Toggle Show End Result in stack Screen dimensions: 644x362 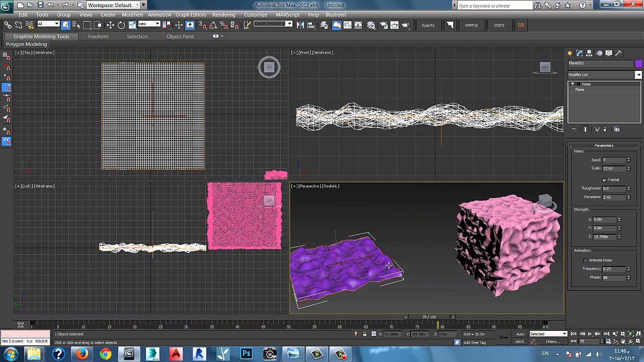coord(585,129)
